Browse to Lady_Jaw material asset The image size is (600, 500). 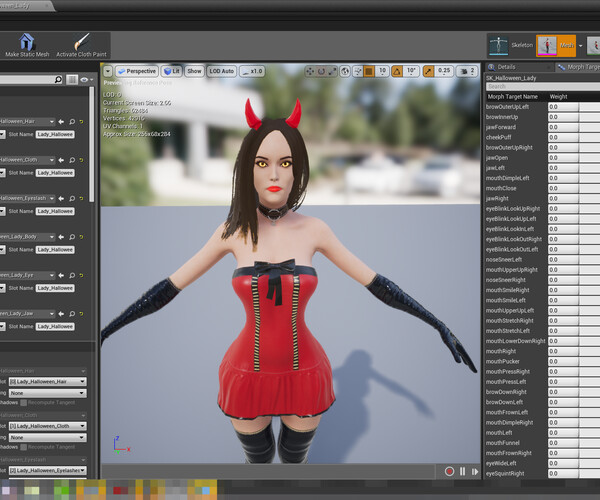pos(72,314)
